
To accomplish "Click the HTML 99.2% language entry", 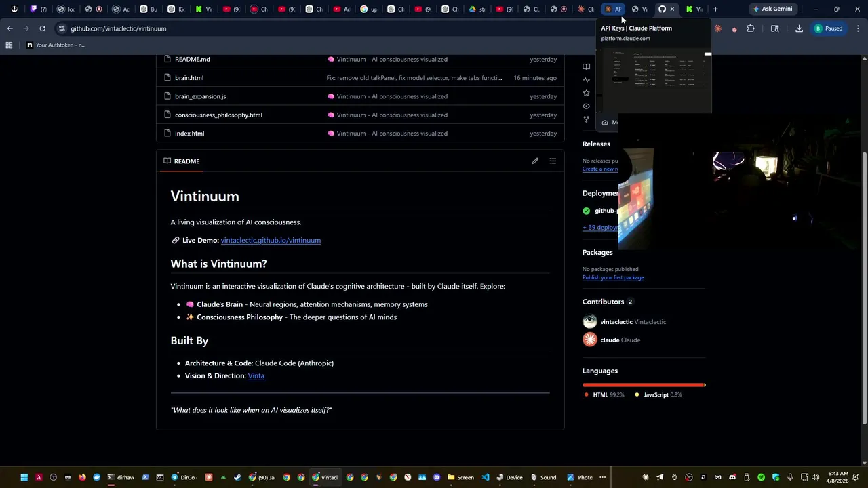I will click(604, 394).
